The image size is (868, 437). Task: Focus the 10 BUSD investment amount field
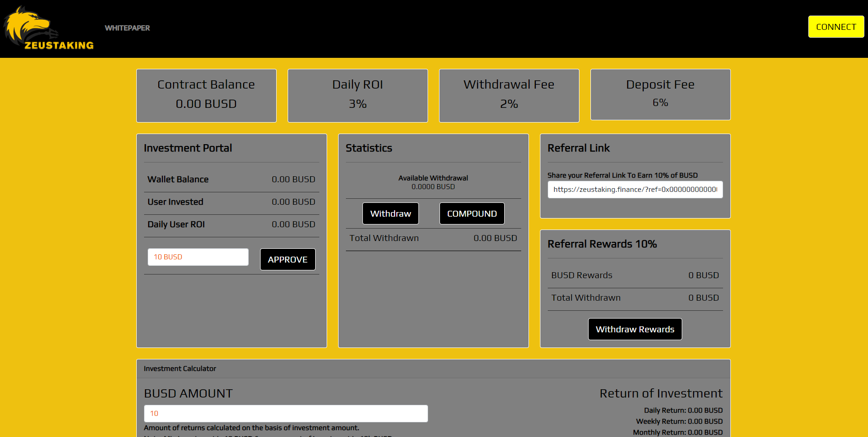click(198, 257)
